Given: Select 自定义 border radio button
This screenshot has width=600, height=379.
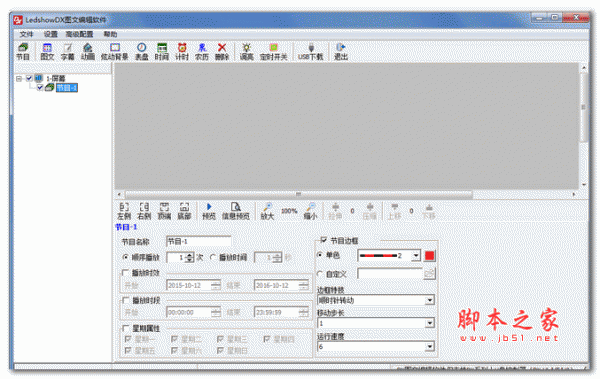Looking at the screenshot, I should click(320, 274).
